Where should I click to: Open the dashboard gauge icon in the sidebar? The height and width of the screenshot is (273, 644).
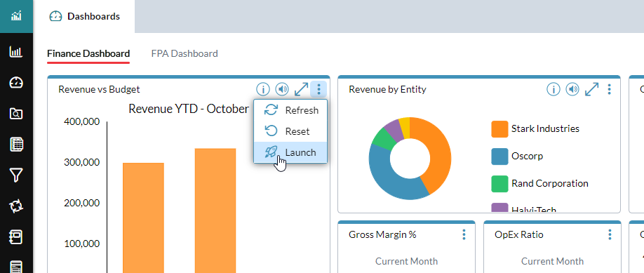click(x=16, y=83)
